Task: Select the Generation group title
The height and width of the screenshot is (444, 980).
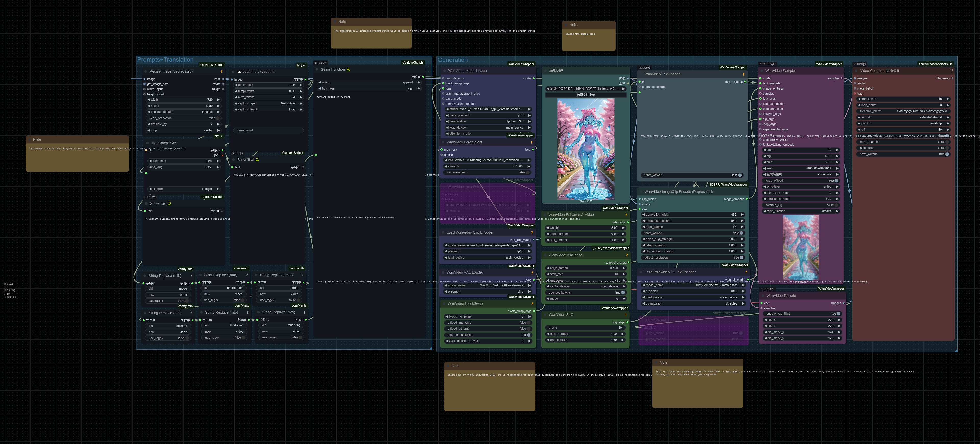Action: click(452, 60)
